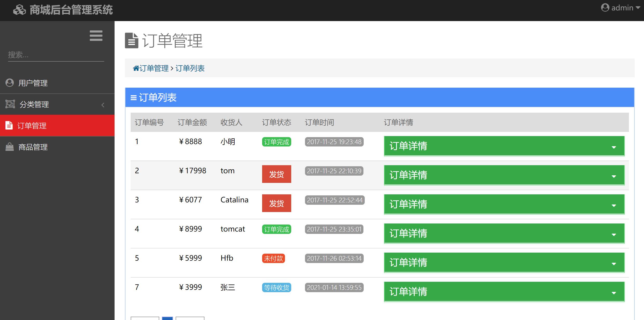
Task: Click the group icon beside 分类管理
Action: point(10,104)
